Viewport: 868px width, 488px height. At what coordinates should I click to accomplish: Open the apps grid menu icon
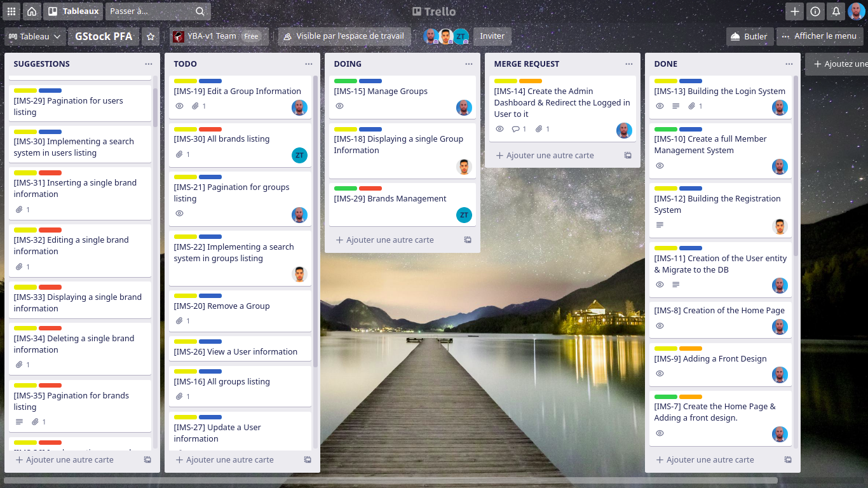click(x=11, y=11)
